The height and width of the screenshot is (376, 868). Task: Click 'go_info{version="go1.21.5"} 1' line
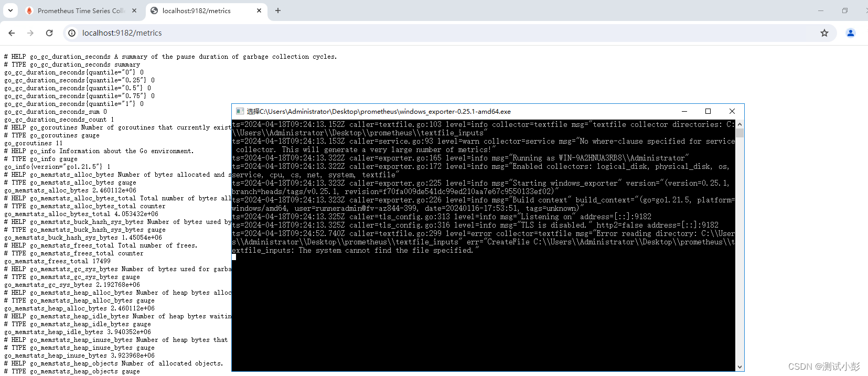click(x=58, y=167)
